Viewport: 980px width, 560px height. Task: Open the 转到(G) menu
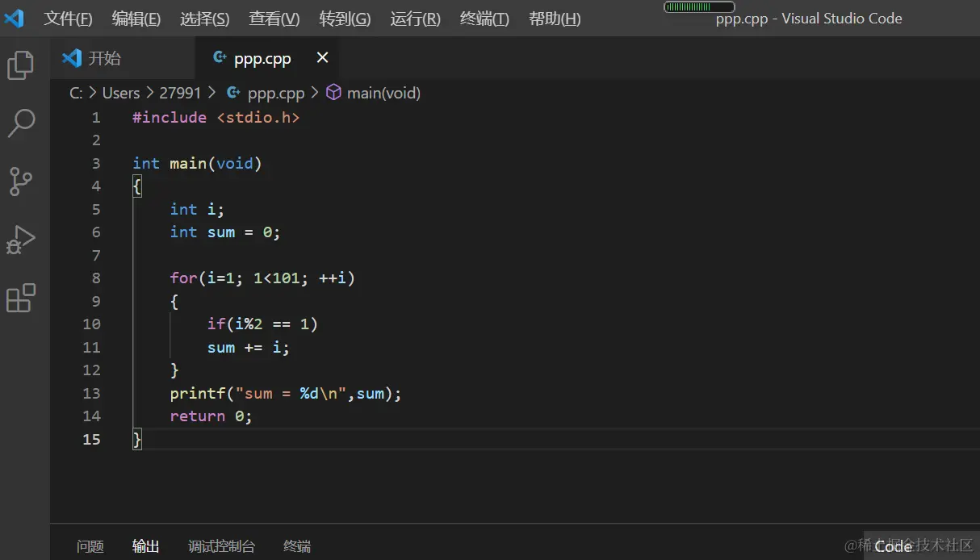pyautogui.click(x=345, y=19)
